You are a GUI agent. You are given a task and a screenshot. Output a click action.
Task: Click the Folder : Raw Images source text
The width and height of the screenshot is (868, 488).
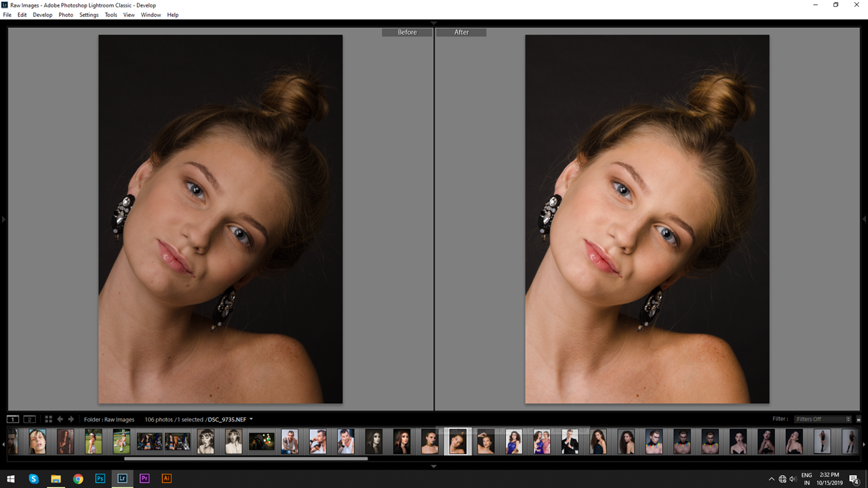pyautogui.click(x=109, y=420)
